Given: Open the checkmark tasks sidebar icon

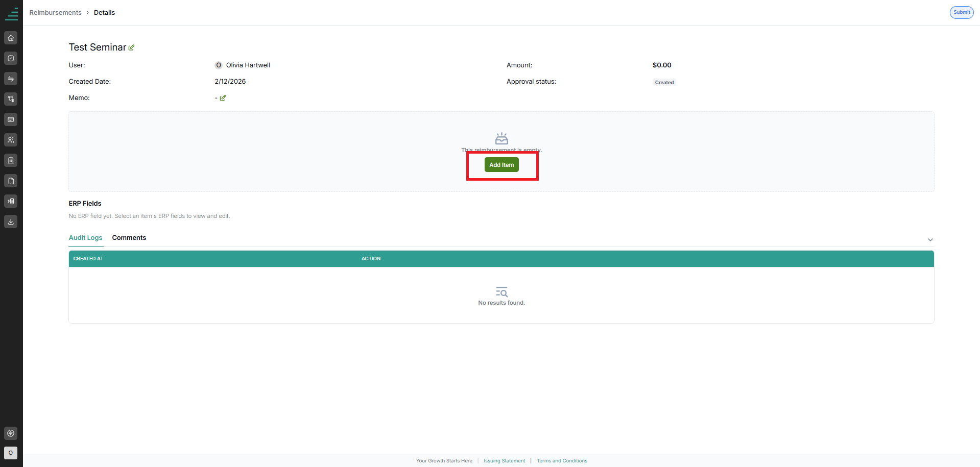Looking at the screenshot, I should (x=11, y=58).
